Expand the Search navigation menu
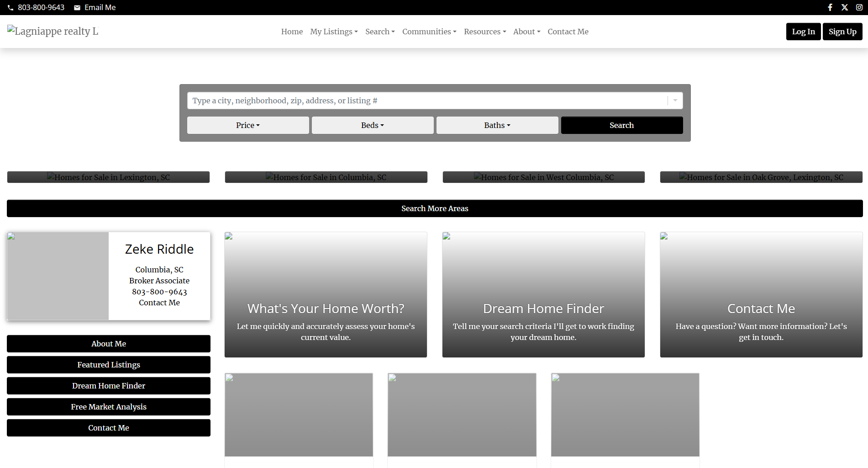This screenshot has height=468, width=868. [x=380, y=32]
